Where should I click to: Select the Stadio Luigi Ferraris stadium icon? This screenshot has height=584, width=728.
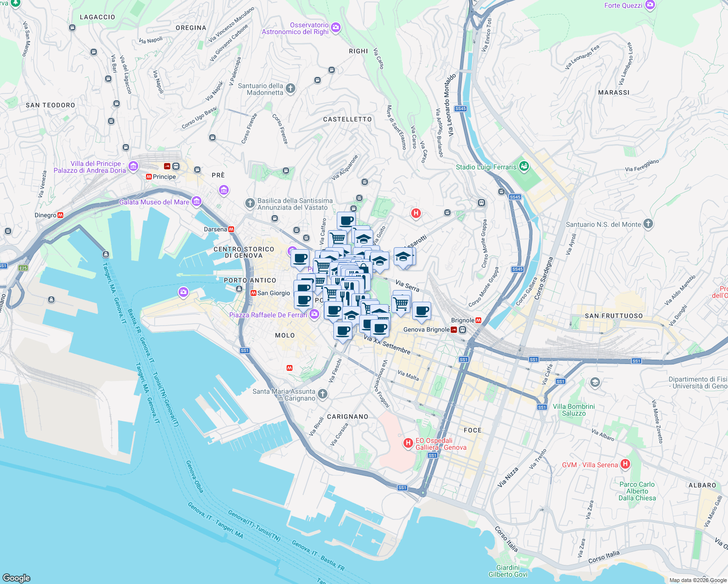click(524, 167)
